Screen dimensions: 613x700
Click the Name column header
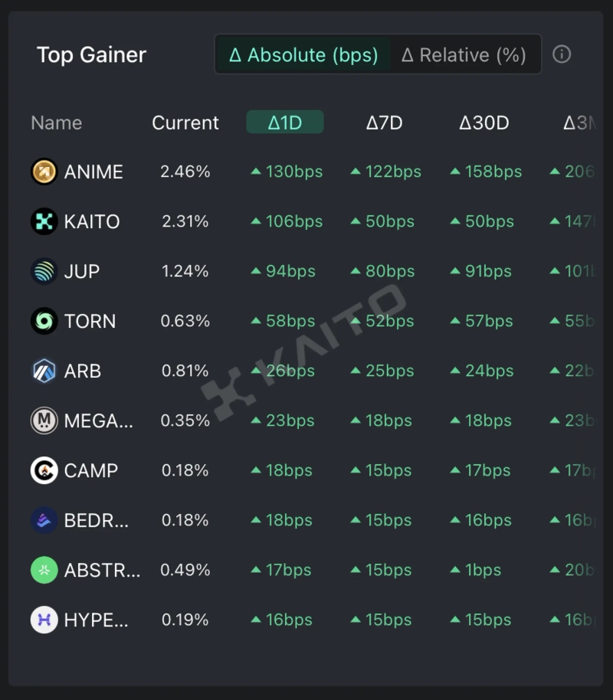pyautogui.click(x=56, y=123)
